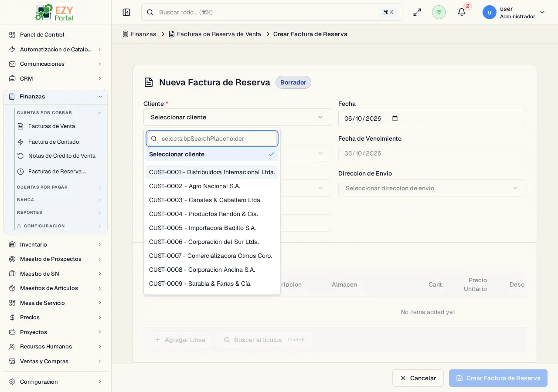Collapse the Finanzas sidebar section

click(100, 97)
